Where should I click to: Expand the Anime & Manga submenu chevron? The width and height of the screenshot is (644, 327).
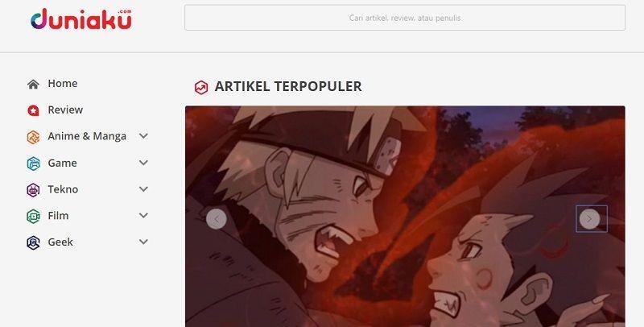[143, 135]
